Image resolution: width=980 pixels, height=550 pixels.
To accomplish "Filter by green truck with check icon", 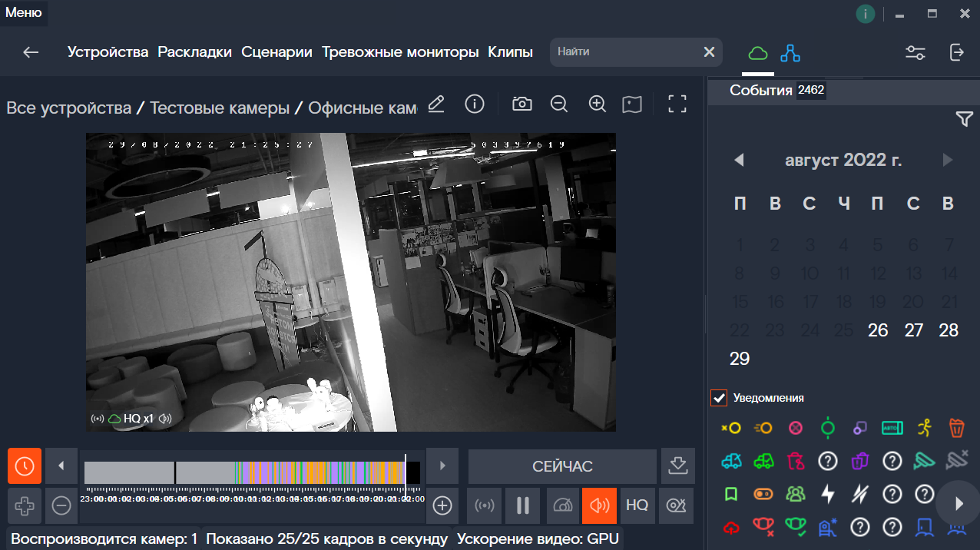I will click(763, 461).
